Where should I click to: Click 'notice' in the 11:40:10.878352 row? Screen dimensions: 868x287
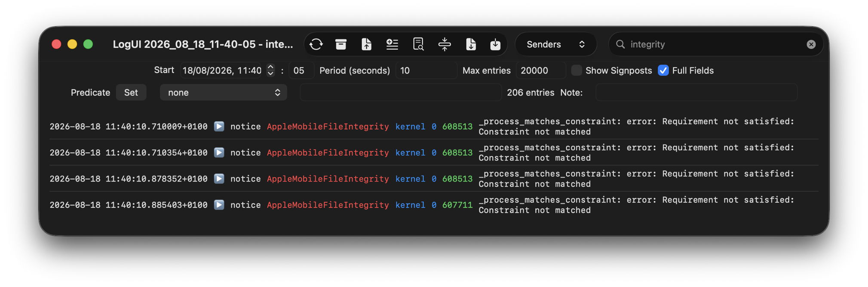(245, 179)
